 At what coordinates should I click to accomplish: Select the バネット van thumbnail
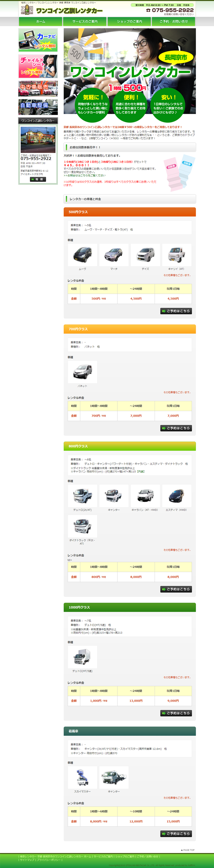click(x=82, y=372)
